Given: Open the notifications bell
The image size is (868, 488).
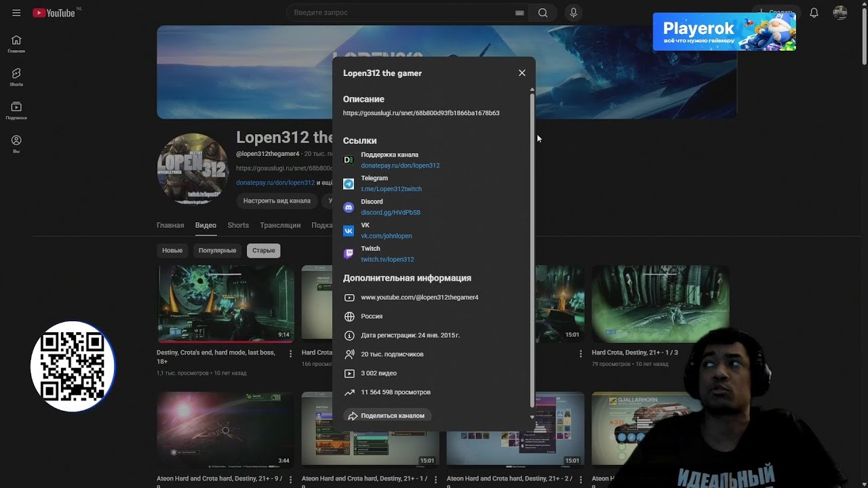Looking at the screenshot, I should pyautogui.click(x=814, y=13).
